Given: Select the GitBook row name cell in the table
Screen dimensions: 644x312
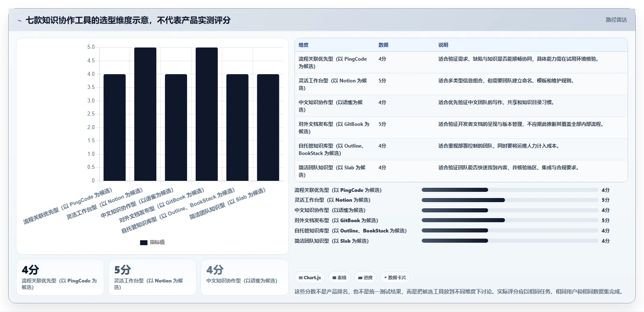Looking at the screenshot, I should pos(334,128).
